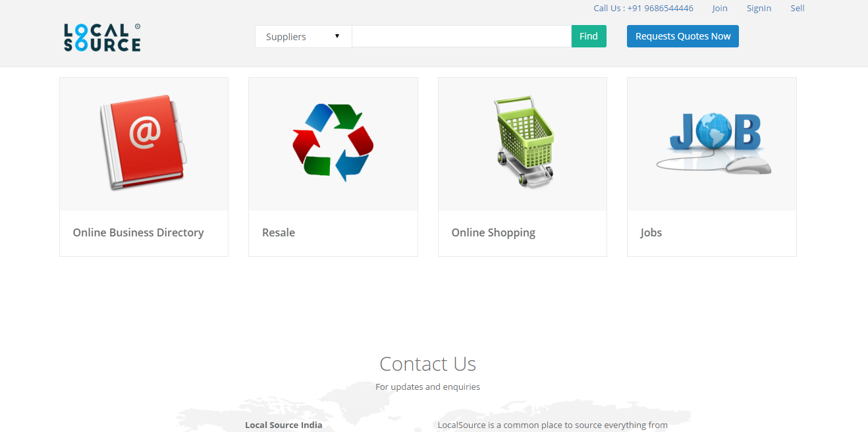The image size is (868, 432).
Task: Open the Online Business Directory title
Action: coord(138,232)
